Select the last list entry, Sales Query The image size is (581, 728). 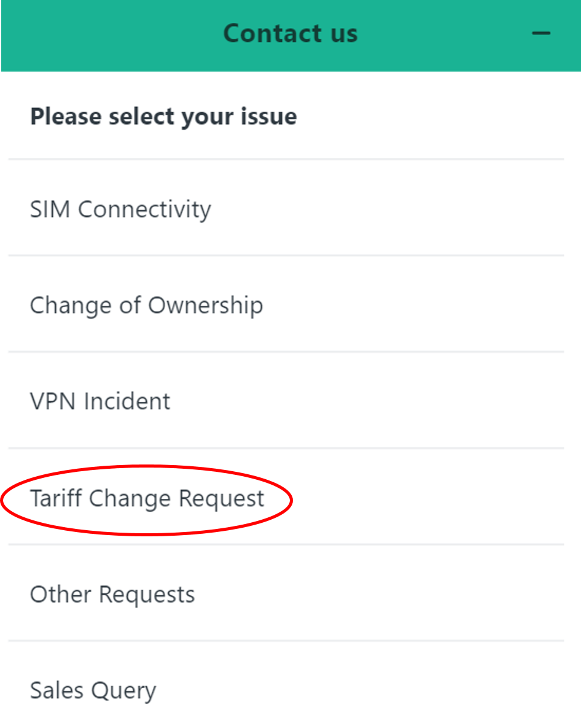pyautogui.click(x=93, y=689)
